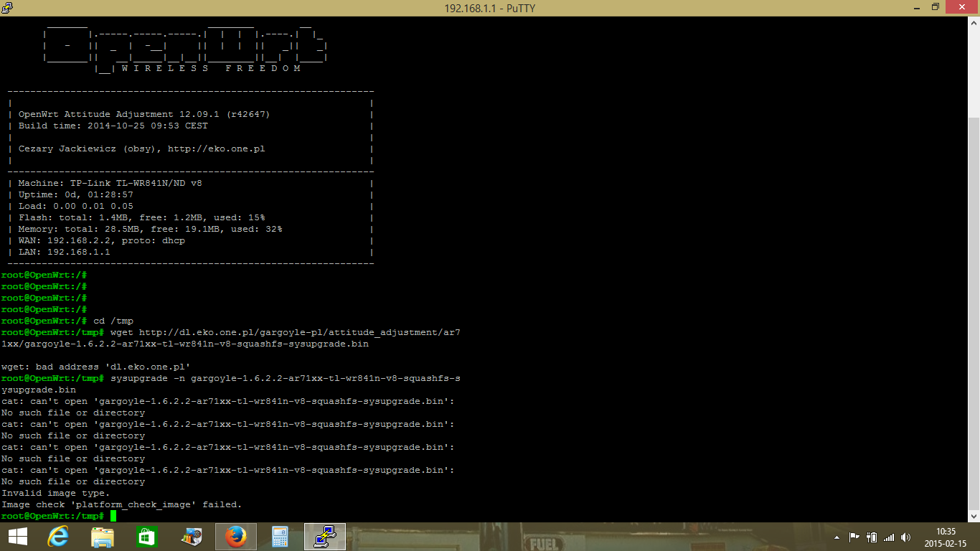Screen dimensions: 980x551
Task: Open File Explorer from the taskbar
Action: point(103,537)
